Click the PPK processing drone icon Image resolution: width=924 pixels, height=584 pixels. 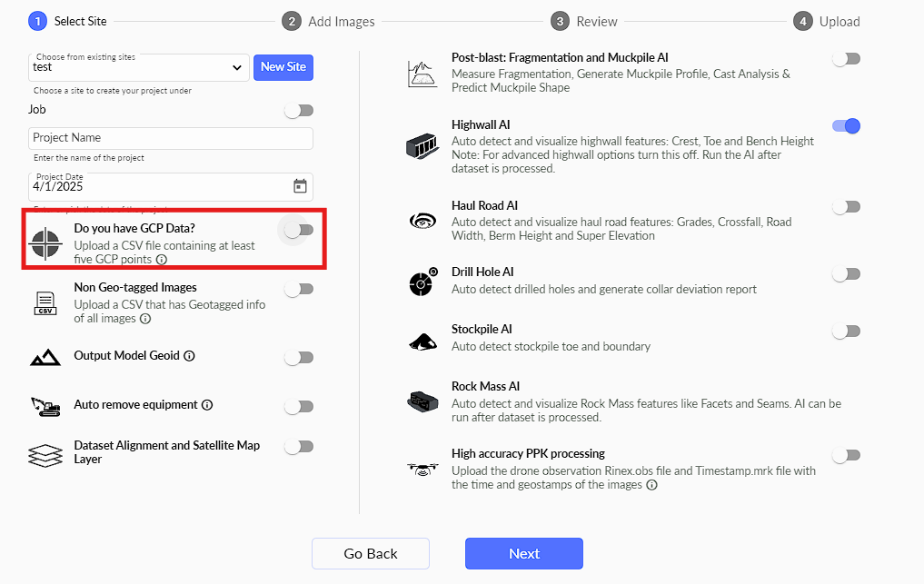422,470
